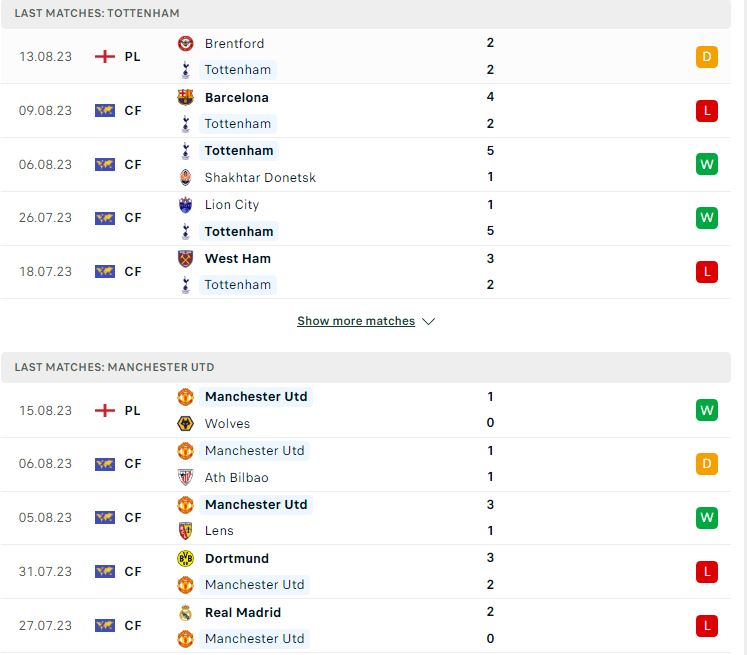Click the Shakhtar Donetsk crest icon
Viewport: 747px width, 655px height.
pyautogui.click(x=185, y=177)
